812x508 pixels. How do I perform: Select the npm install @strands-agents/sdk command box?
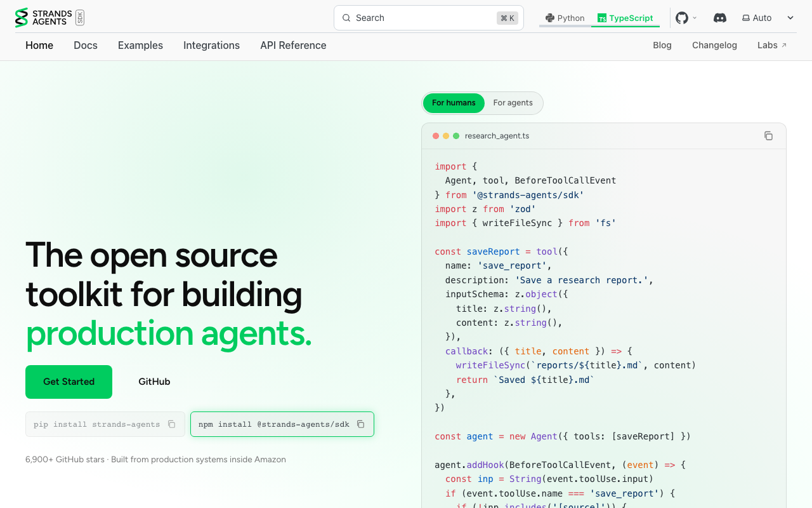click(282, 424)
